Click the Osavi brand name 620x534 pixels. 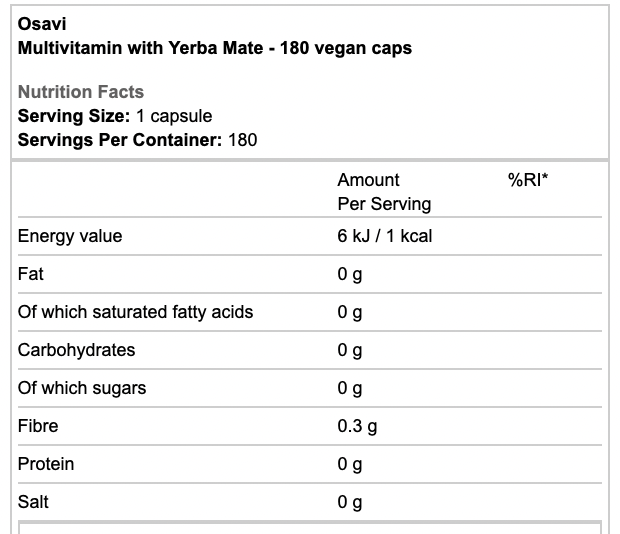[x=40, y=24]
